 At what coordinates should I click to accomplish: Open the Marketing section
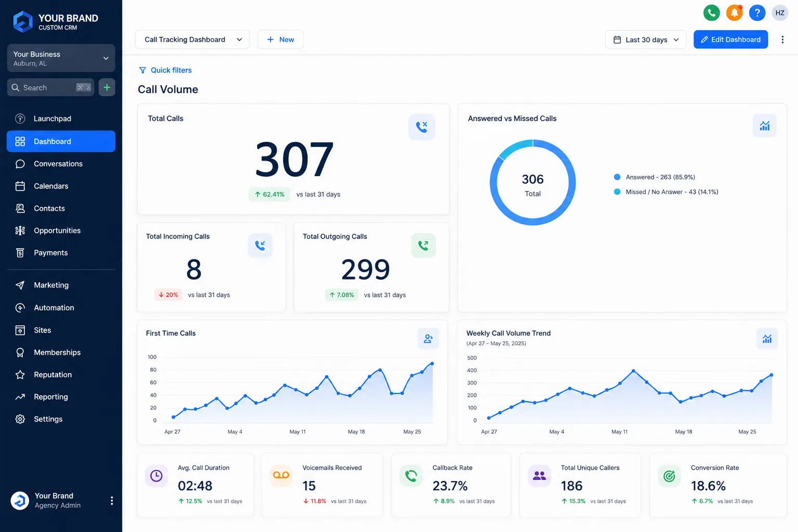point(61,285)
